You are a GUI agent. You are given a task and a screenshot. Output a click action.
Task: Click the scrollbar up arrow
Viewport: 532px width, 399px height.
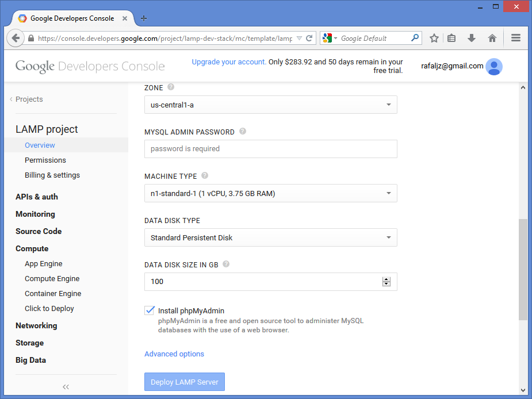tap(523, 87)
